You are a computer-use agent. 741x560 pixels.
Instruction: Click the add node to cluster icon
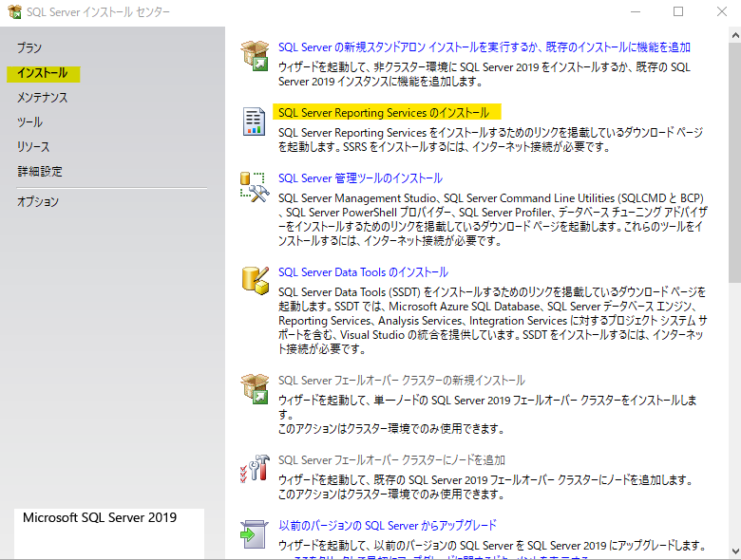coord(255,468)
